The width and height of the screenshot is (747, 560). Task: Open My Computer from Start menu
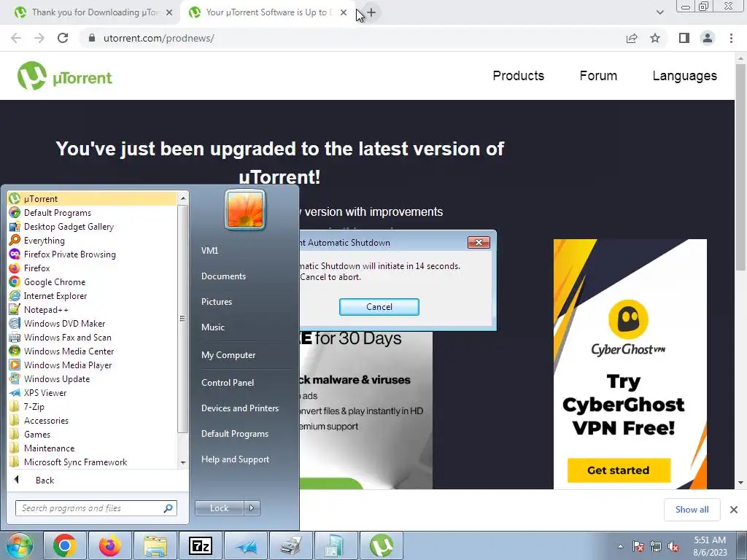pyautogui.click(x=228, y=355)
